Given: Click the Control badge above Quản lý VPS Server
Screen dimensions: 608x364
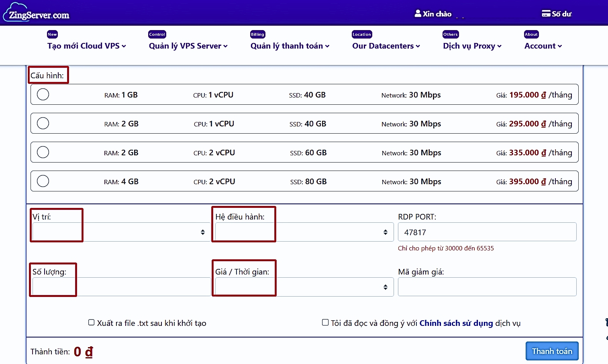Looking at the screenshot, I should click(157, 34).
